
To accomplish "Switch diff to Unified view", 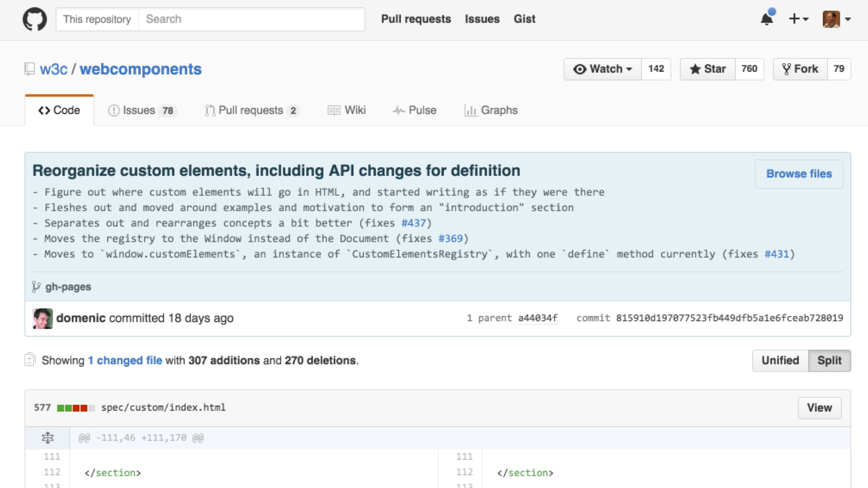I will (780, 361).
